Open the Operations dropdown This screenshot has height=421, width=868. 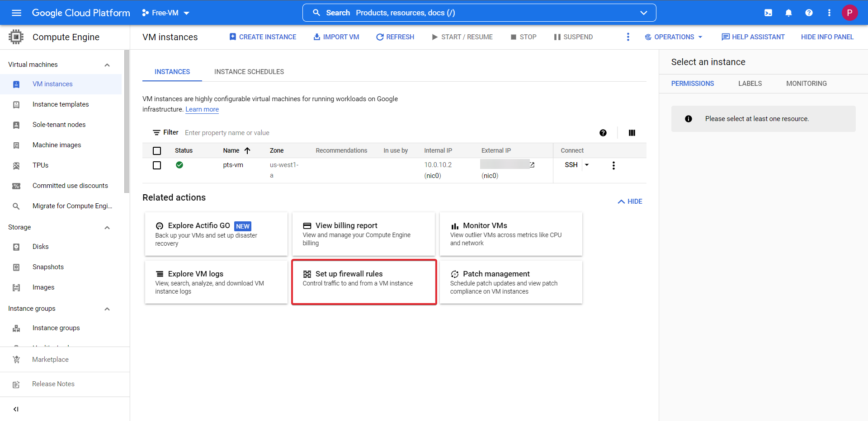click(673, 37)
